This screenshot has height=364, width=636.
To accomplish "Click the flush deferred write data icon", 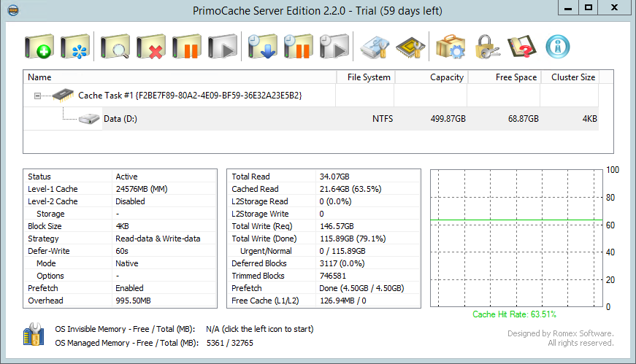I will point(262,47).
